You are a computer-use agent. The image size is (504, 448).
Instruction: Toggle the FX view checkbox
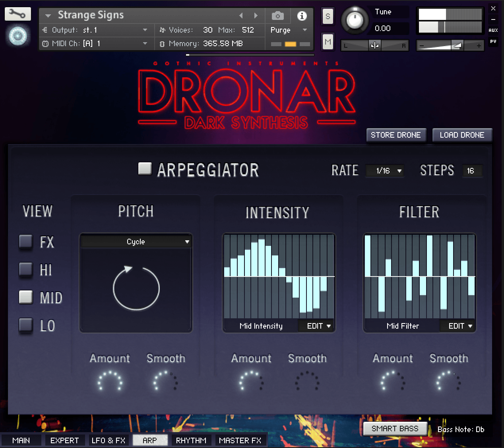click(26, 242)
